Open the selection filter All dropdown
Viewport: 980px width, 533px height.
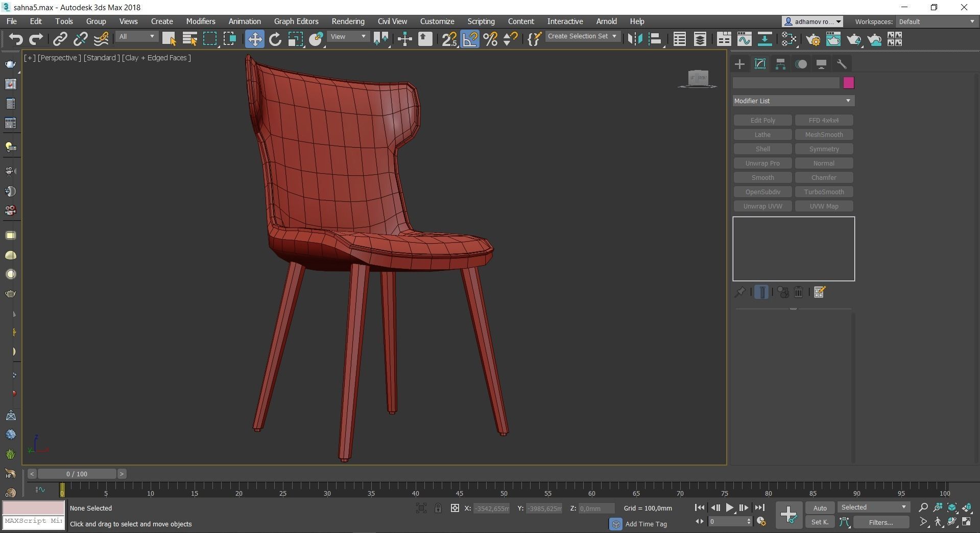click(136, 37)
